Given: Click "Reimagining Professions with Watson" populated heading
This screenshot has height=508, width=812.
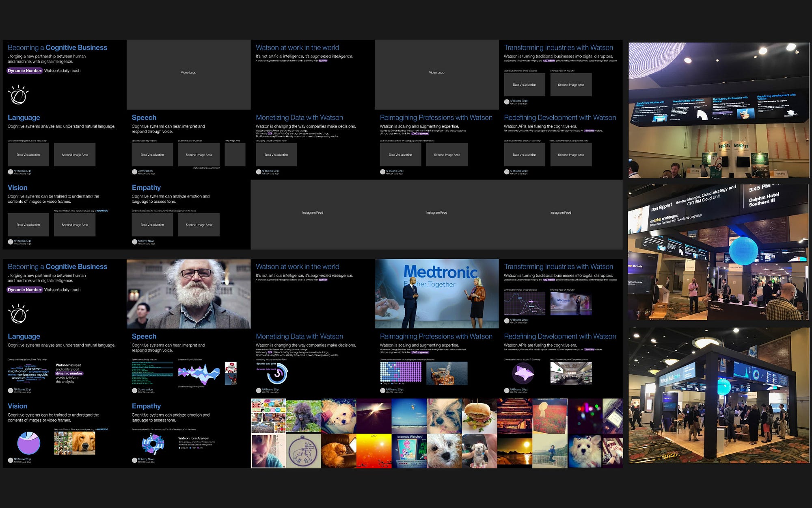Looking at the screenshot, I should (x=436, y=336).
